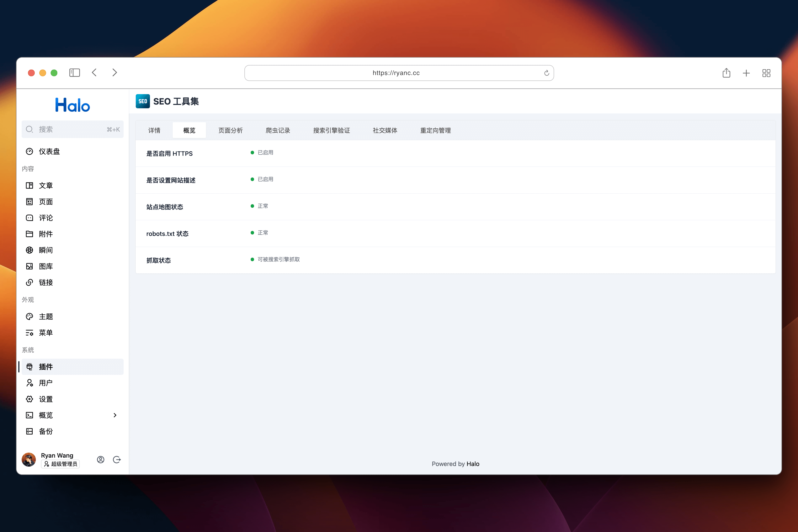Go to 页面 pages section

click(x=73, y=202)
